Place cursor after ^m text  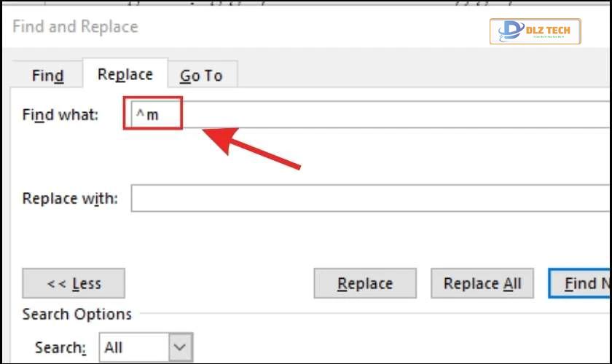(x=160, y=115)
